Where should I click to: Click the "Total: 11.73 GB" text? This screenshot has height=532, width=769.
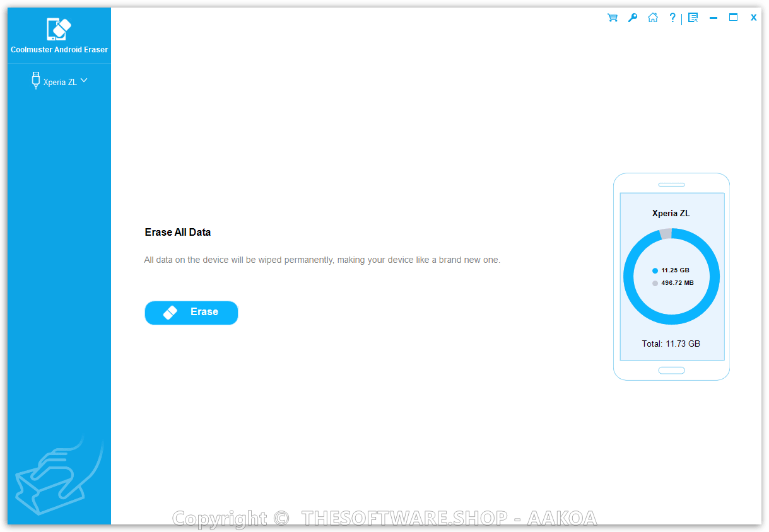(671, 344)
